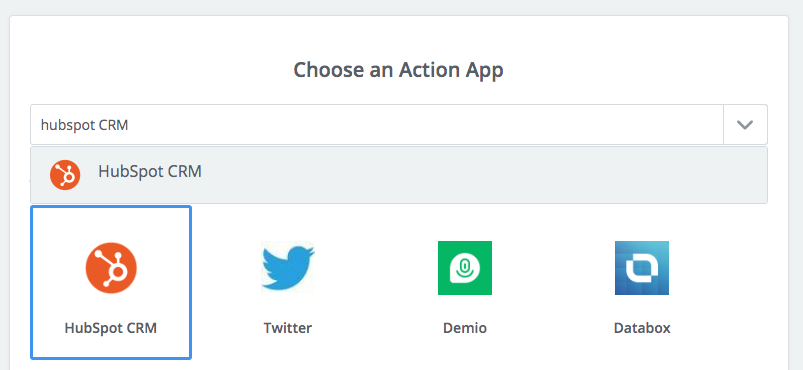Open the app search dropdown chevron
Screen dimensions: 803x370
pos(745,125)
